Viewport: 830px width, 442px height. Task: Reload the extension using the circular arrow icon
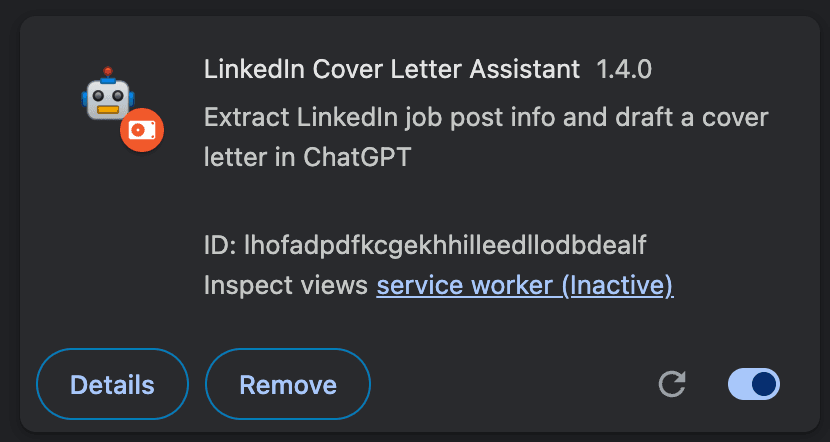(672, 384)
